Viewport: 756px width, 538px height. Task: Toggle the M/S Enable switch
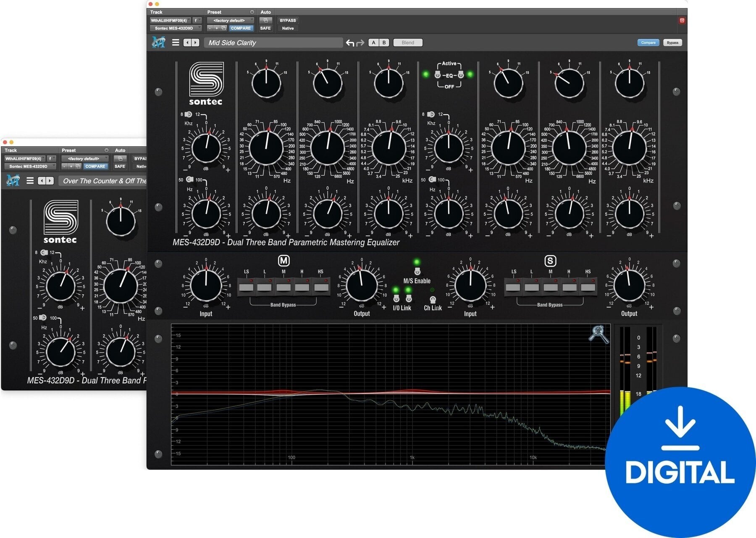(x=417, y=271)
